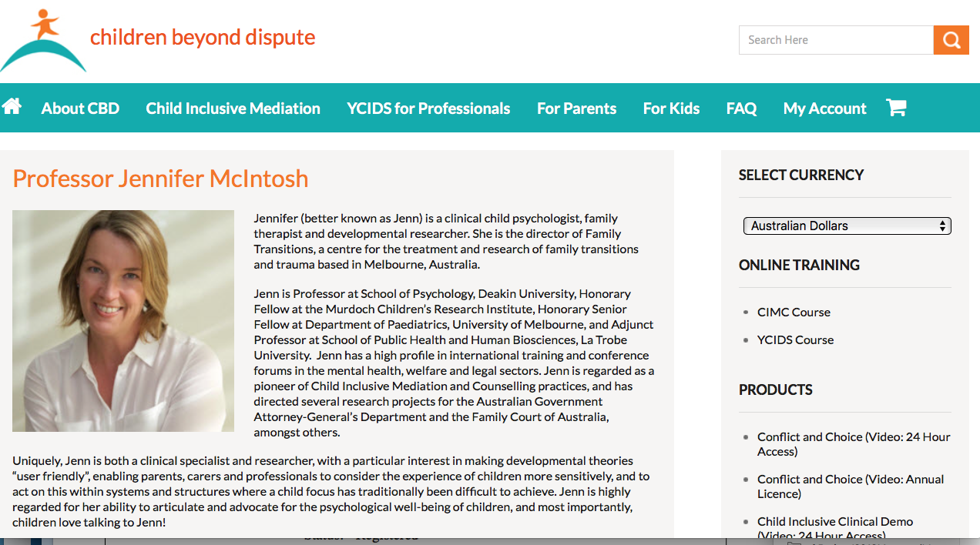This screenshot has width=980, height=545.
Task: Click the CIMC Course link
Action: 794,312
